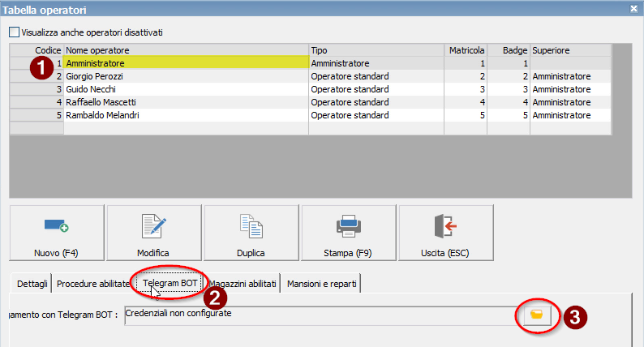Close the Tabella operatori window

pos(633,8)
